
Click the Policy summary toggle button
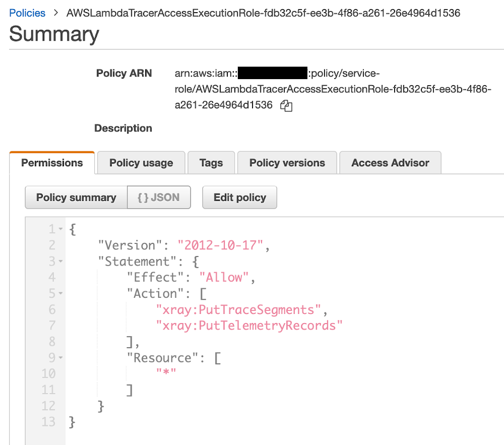pos(76,197)
